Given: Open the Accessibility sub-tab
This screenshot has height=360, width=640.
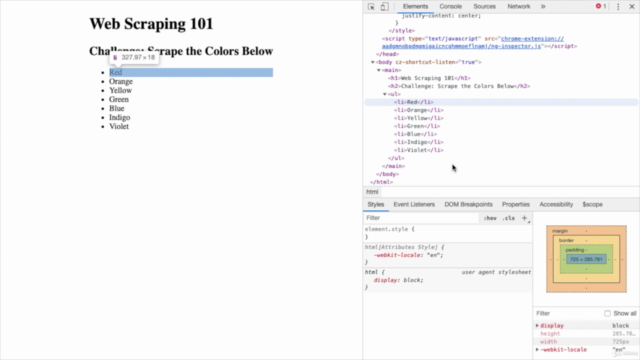Looking at the screenshot, I should (x=556, y=204).
